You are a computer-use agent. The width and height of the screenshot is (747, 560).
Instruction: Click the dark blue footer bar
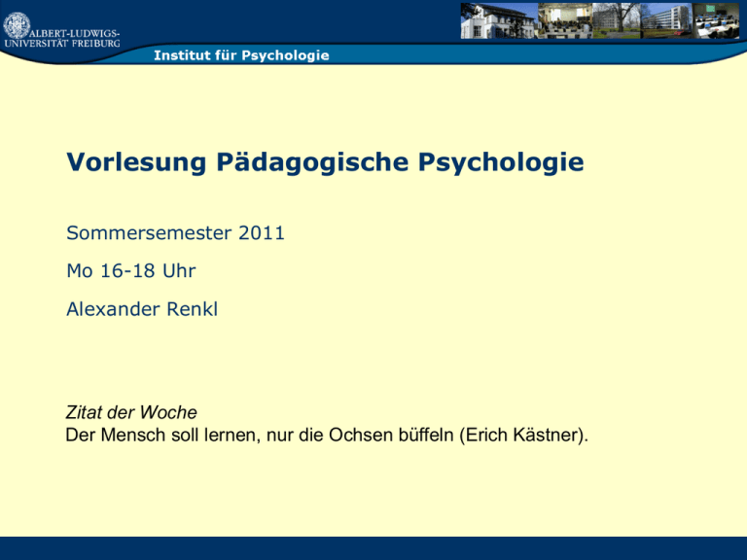pyautogui.click(x=373, y=547)
